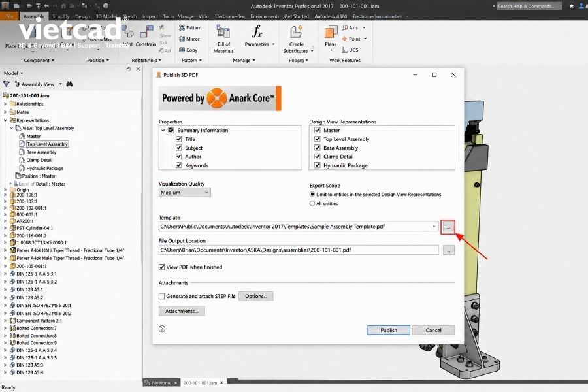
Task: Select PST Cylinder-04:1 component
Action: click(x=35, y=228)
